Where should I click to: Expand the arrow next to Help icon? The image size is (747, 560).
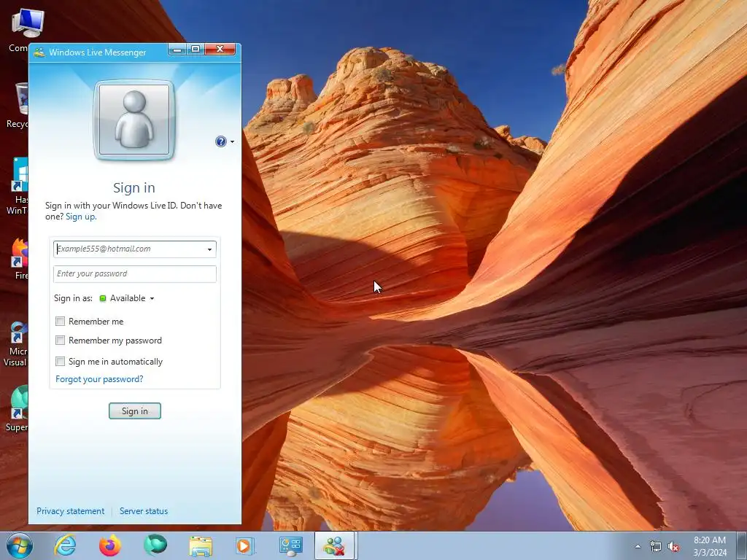233,142
